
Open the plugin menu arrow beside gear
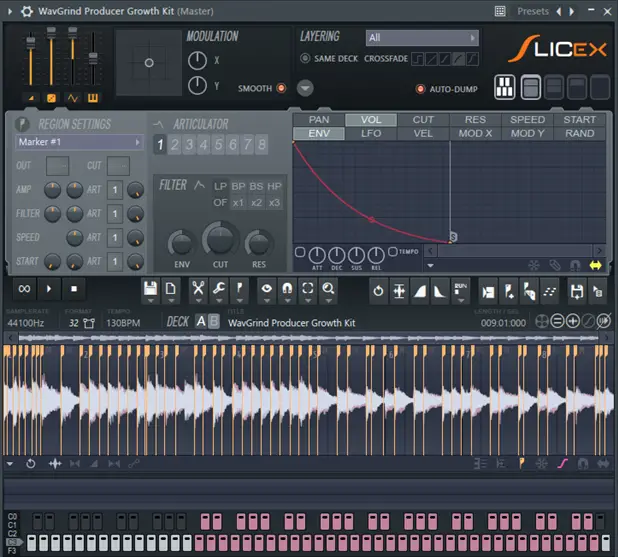10,11
